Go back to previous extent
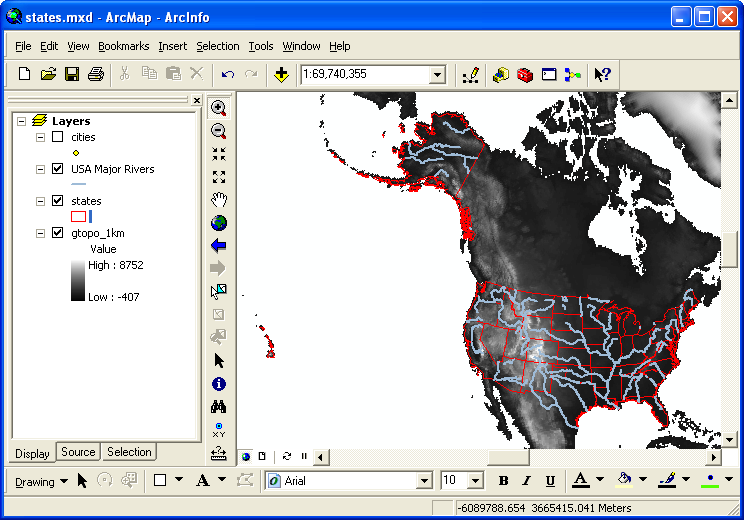The width and height of the screenshot is (744, 520). (x=219, y=246)
